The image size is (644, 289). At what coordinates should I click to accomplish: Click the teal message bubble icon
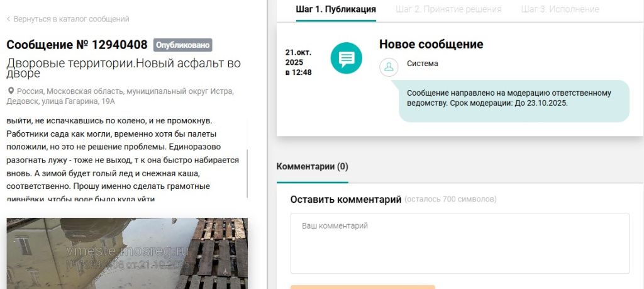click(x=347, y=58)
